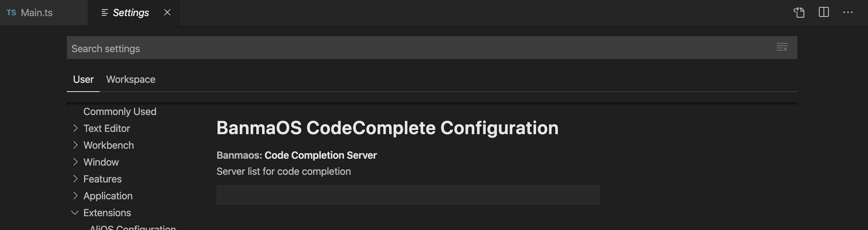This screenshot has height=230, width=868.
Task: Open the More Actions ellipsis menu
Action: [x=848, y=12]
